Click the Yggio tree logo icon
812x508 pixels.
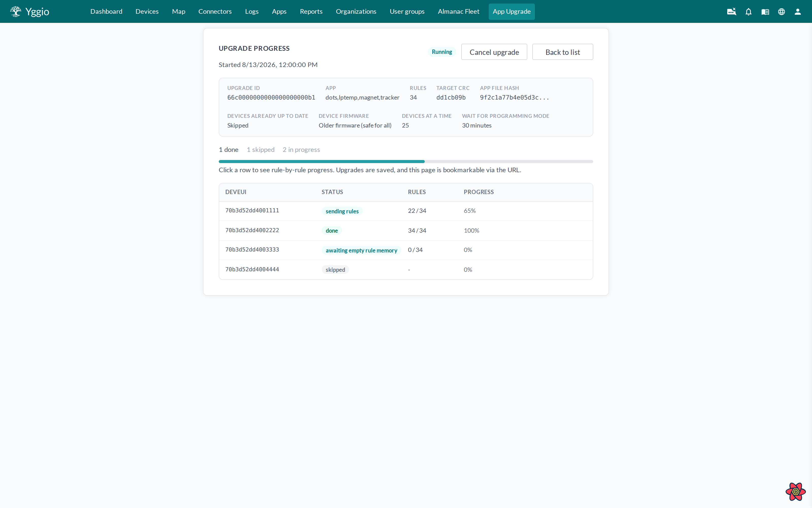15,11
